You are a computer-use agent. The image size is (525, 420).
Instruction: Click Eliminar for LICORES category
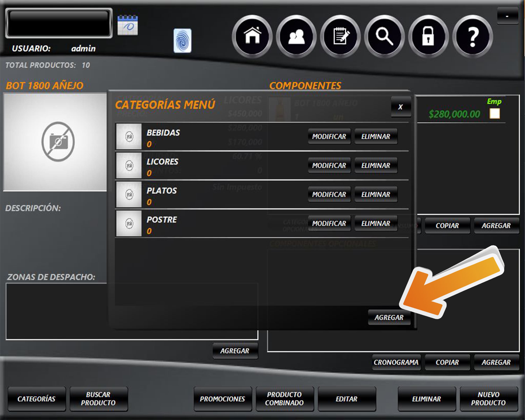point(376,165)
